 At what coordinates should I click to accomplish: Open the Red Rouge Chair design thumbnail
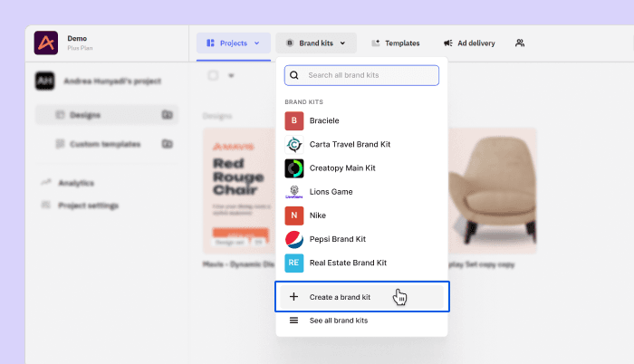pos(237,191)
